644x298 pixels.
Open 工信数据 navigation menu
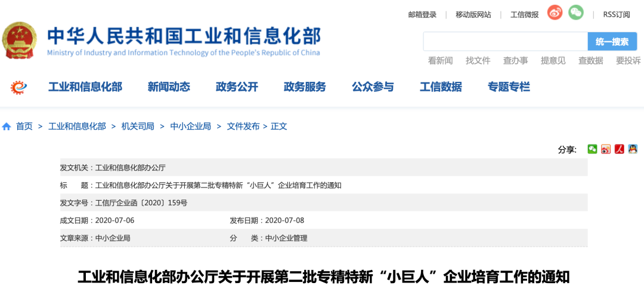(441, 87)
